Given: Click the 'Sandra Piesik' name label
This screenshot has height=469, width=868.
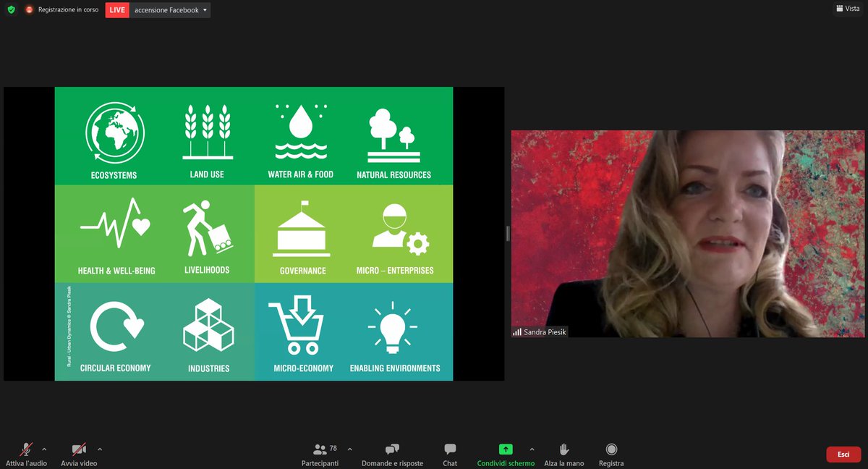Looking at the screenshot, I should click(546, 332).
